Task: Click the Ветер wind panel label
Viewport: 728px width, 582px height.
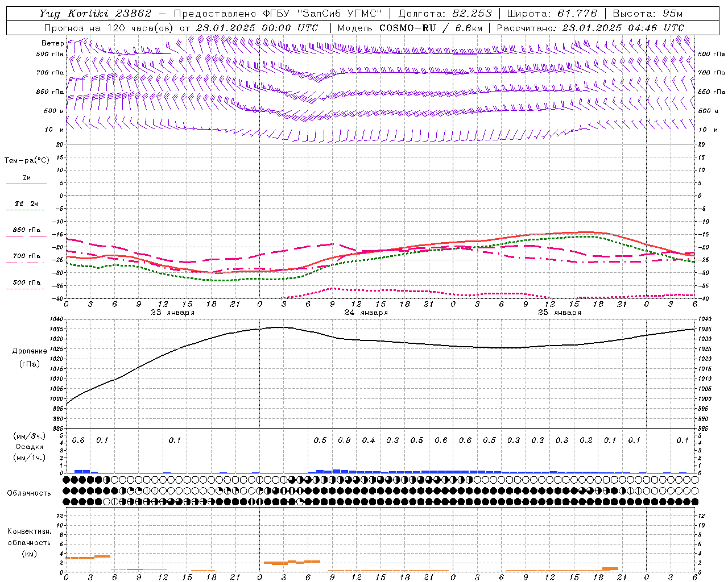Action: click(52, 43)
